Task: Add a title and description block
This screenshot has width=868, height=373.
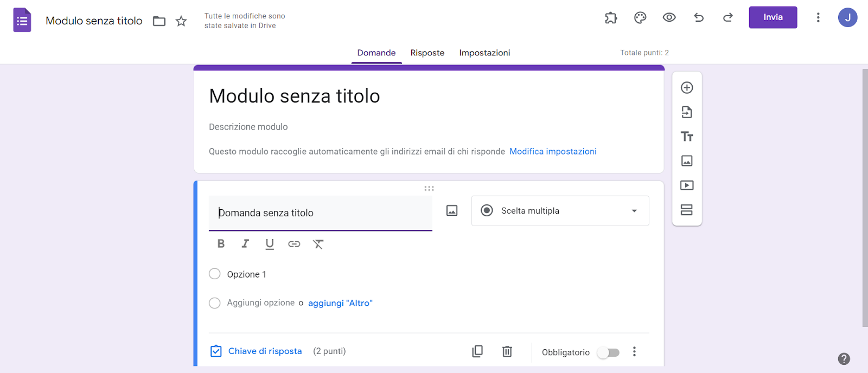Action: [687, 137]
